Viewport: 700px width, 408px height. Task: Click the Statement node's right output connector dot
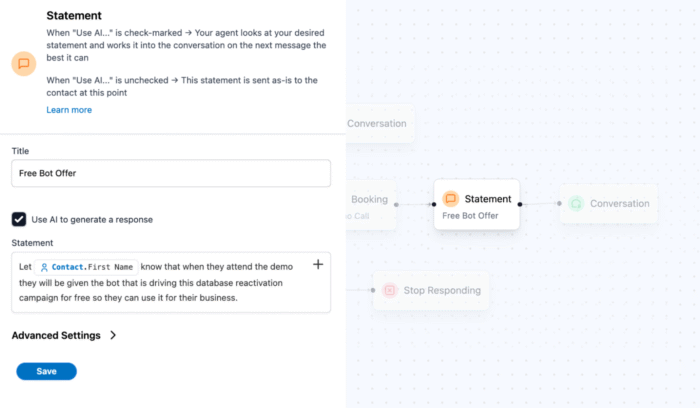520,204
